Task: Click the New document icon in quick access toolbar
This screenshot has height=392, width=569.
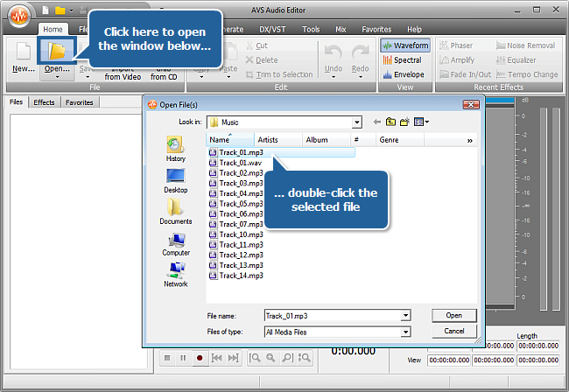Action: (46, 10)
